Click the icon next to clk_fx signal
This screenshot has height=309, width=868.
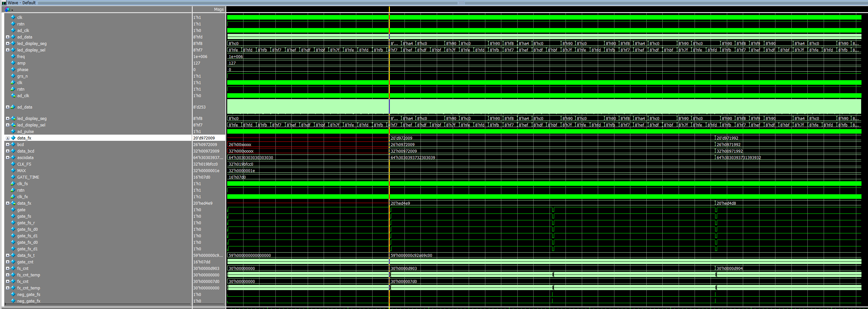click(13, 197)
